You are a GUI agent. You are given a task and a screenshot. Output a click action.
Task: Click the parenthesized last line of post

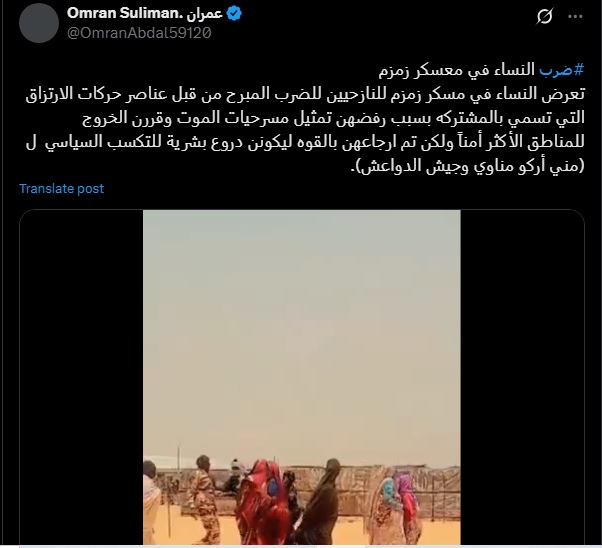pos(467,166)
